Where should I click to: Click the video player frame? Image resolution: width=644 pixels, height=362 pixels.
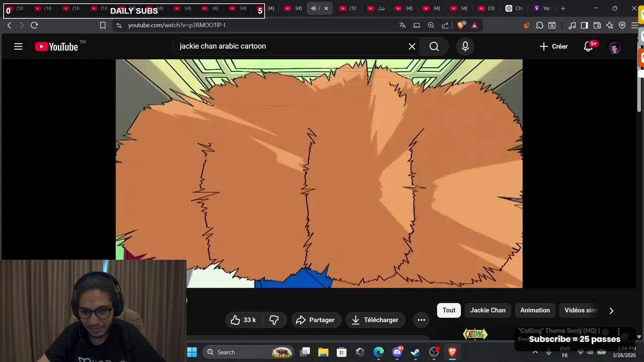pyautogui.click(x=319, y=173)
